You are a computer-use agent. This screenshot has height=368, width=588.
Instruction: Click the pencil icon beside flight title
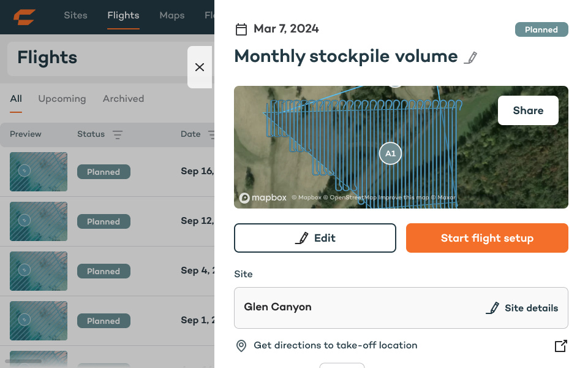pos(470,58)
